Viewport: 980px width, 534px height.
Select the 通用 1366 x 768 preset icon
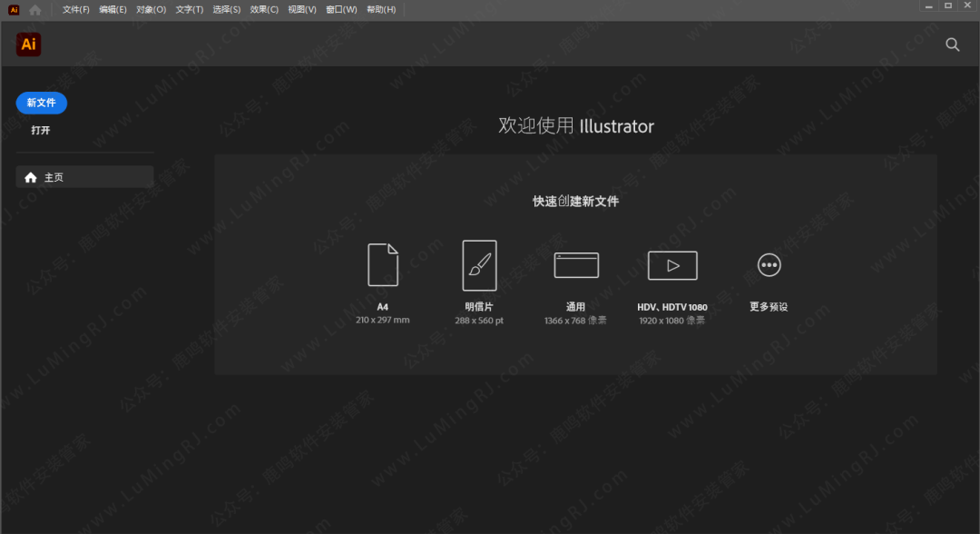click(x=575, y=264)
